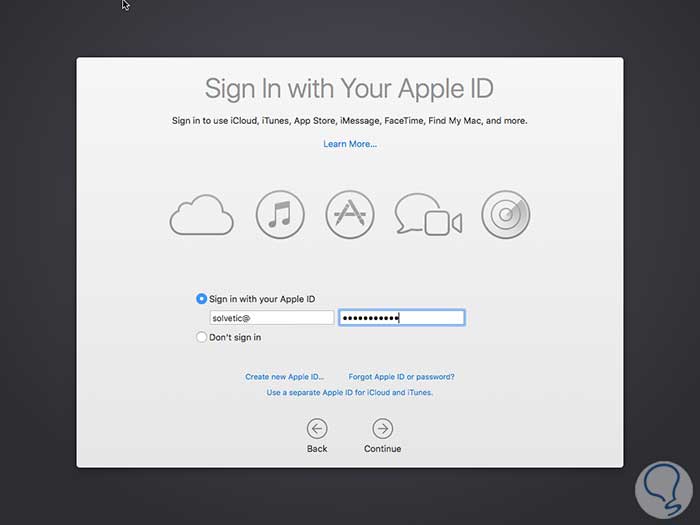Click the iTunes music note icon

click(280, 215)
